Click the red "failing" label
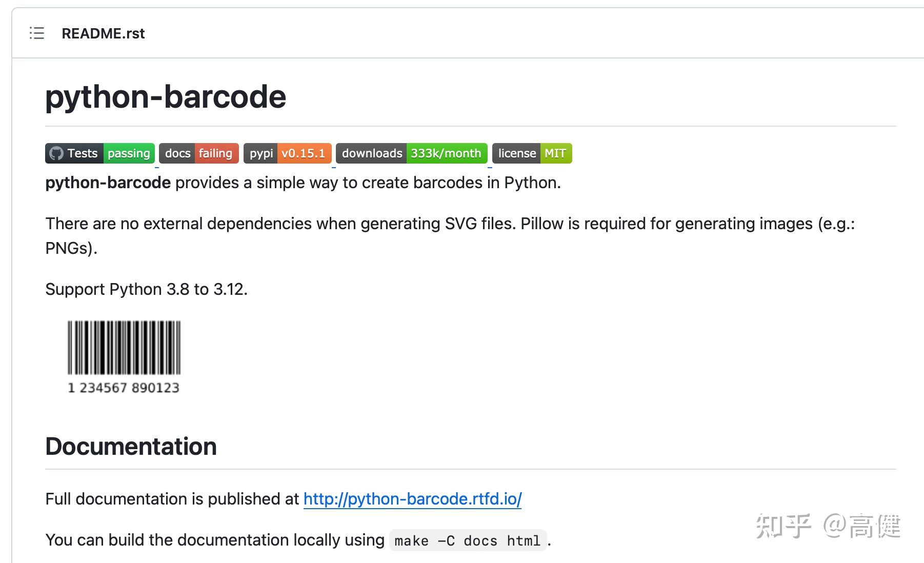Viewport: 924px width, 563px height. pyautogui.click(x=215, y=153)
